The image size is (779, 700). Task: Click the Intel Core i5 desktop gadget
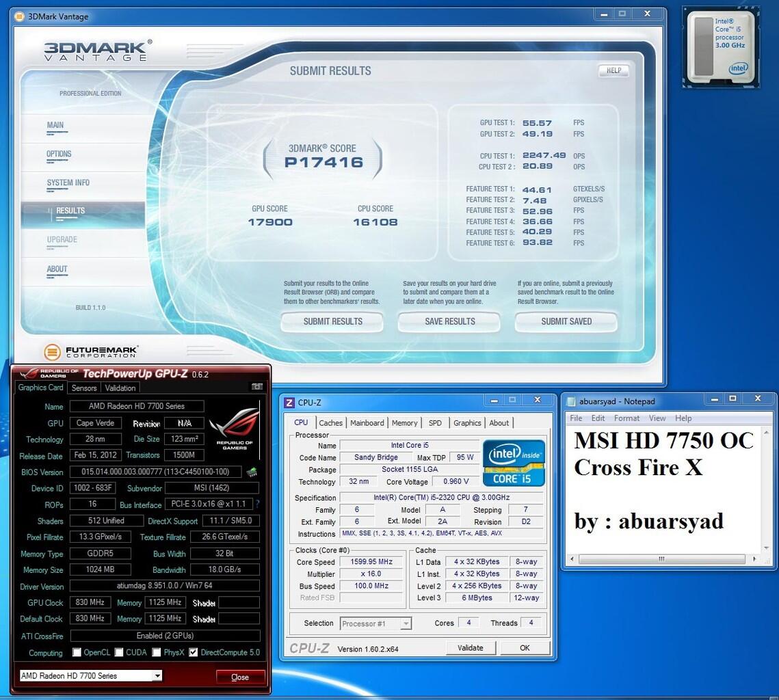point(721,48)
